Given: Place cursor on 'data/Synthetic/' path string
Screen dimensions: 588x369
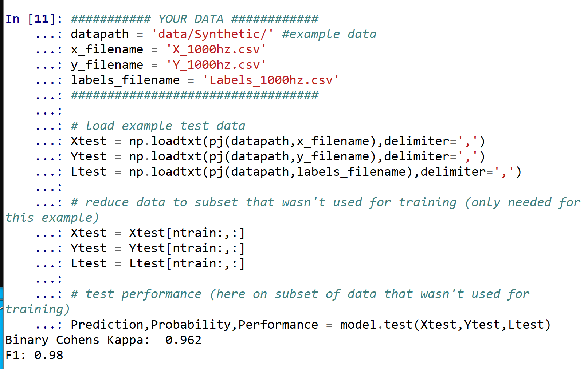Looking at the screenshot, I should (x=212, y=34).
